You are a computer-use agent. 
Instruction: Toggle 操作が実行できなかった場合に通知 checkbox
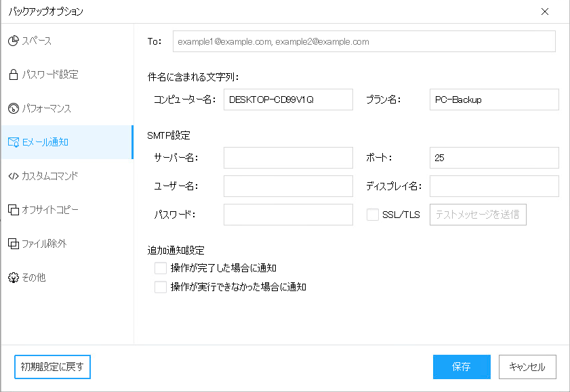point(161,287)
